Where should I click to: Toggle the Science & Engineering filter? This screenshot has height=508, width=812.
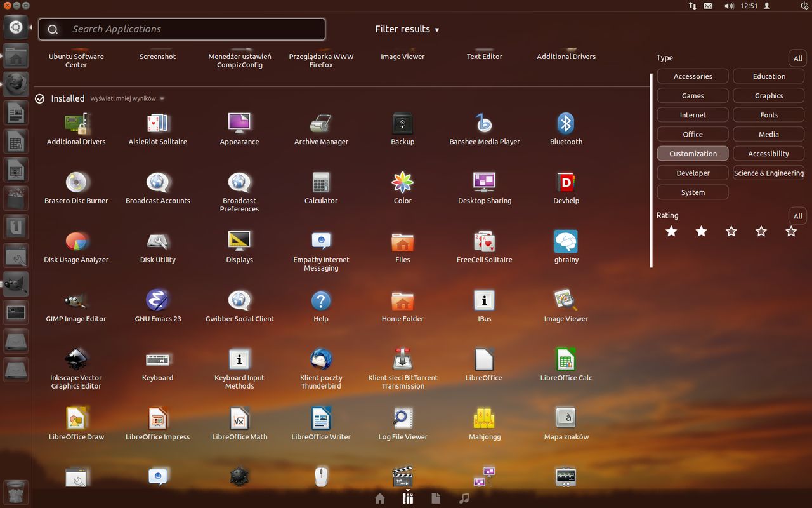769,173
